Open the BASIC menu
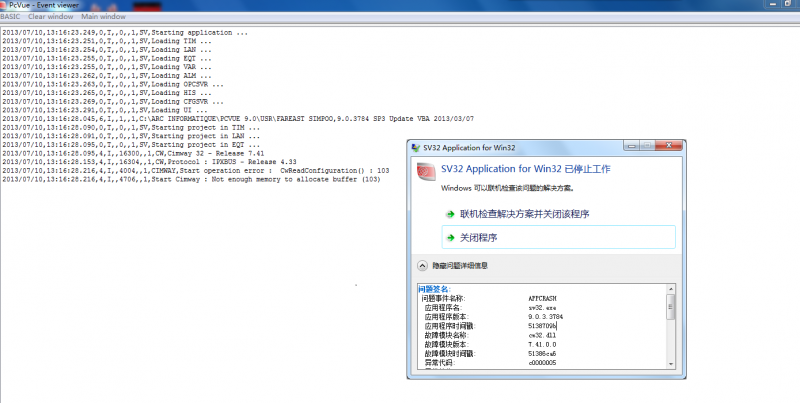The width and height of the screenshot is (800, 403). pyautogui.click(x=10, y=16)
